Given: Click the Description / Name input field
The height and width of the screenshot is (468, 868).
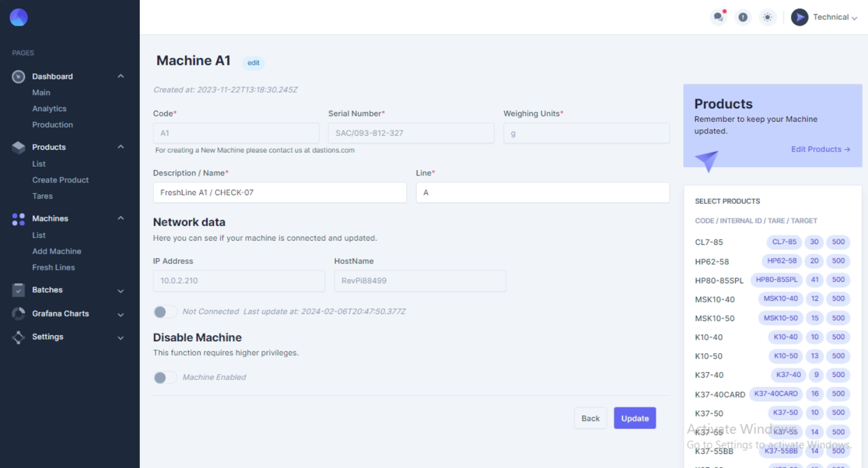Looking at the screenshot, I should pos(279,193).
